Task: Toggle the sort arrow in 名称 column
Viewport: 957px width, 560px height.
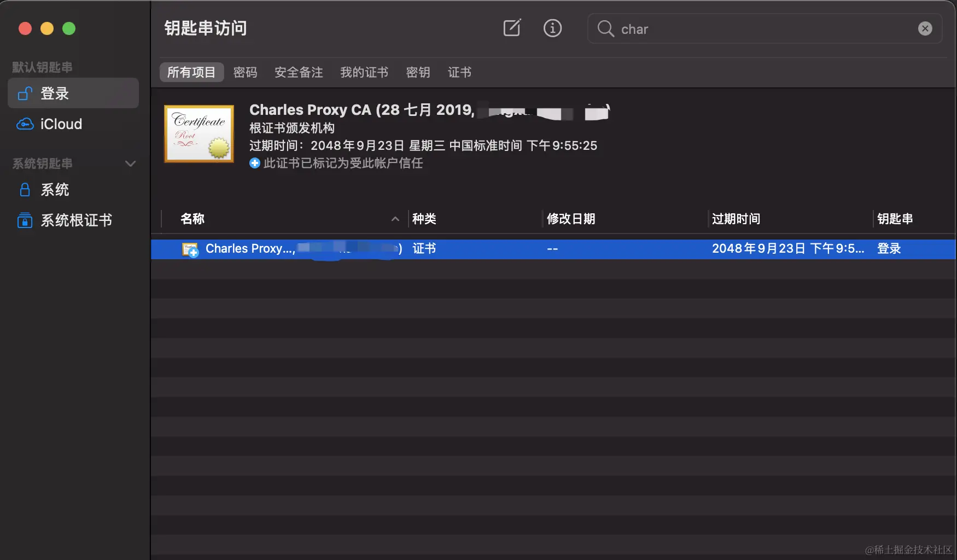Action: point(395,219)
